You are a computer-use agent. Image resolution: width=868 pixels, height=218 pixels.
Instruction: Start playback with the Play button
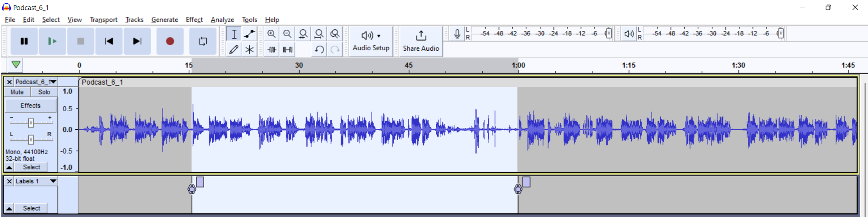52,41
